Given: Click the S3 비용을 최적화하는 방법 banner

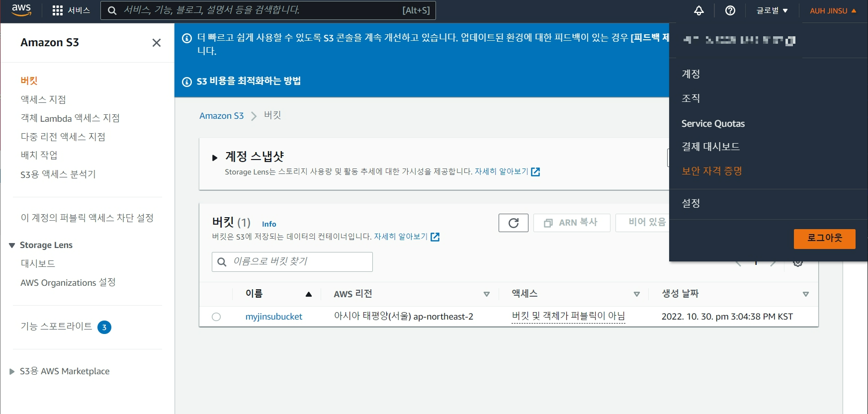Looking at the screenshot, I should tap(249, 81).
